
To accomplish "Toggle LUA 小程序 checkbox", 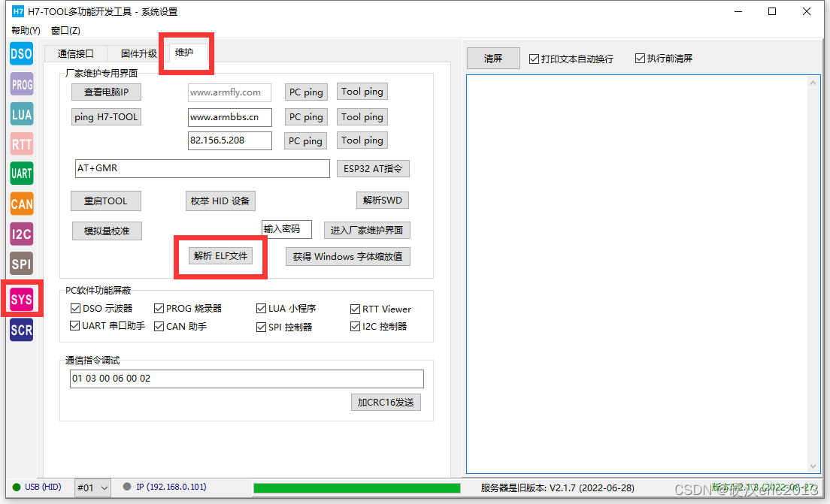I will pyautogui.click(x=261, y=308).
